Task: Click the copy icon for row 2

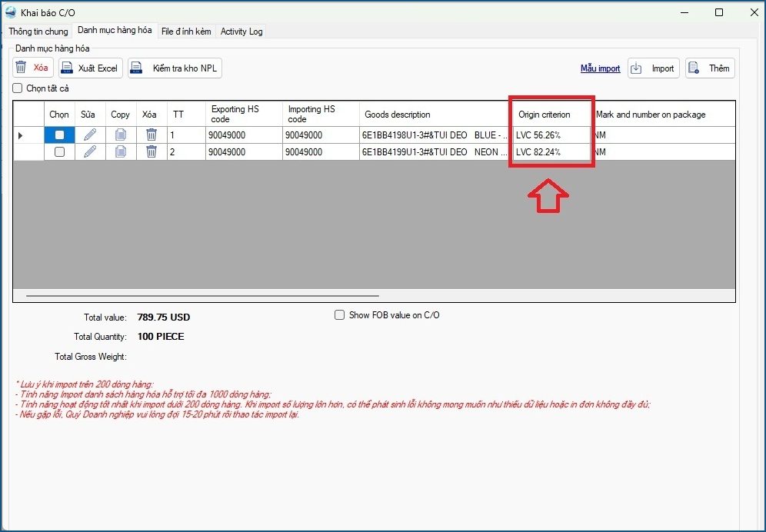Action: pyautogui.click(x=121, y=151)
